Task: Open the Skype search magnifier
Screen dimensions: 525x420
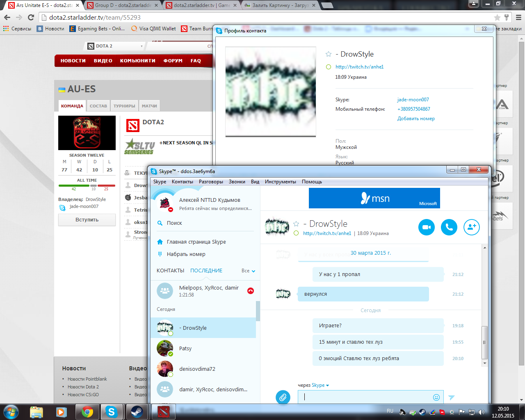Action: [160, 223]
